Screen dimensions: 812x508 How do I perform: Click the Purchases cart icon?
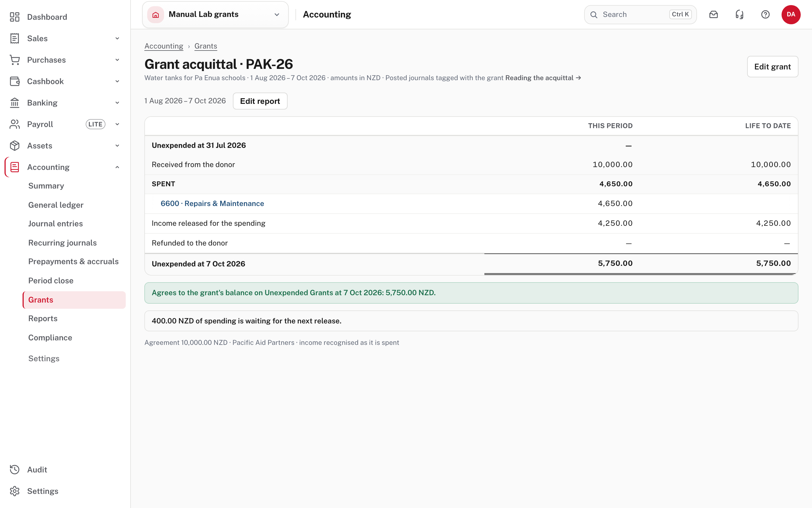pyautogui.click(x=14, y=60)
